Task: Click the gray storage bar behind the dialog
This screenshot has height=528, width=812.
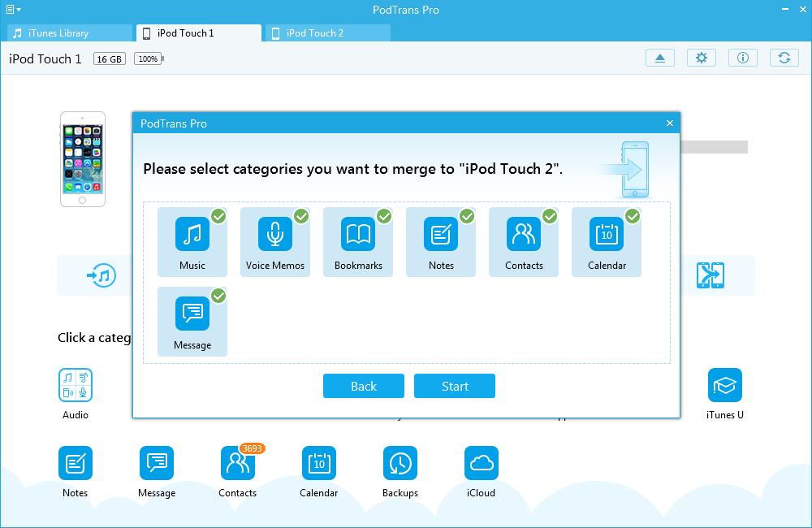Action: (x=714, y=147)
